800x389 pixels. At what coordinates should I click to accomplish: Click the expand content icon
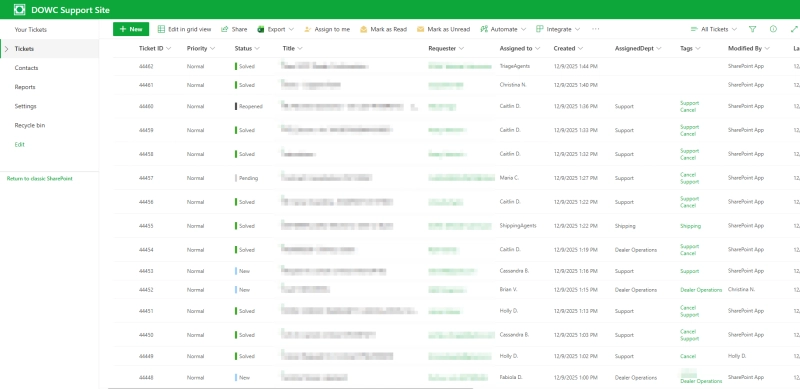pyautogui.click(x=794, y=29)
